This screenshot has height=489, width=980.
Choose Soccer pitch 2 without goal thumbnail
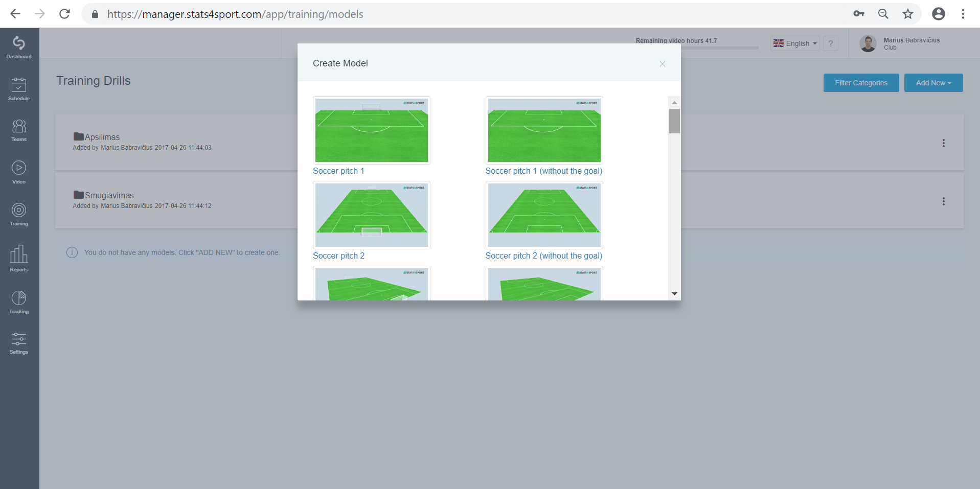pos(544,215)
